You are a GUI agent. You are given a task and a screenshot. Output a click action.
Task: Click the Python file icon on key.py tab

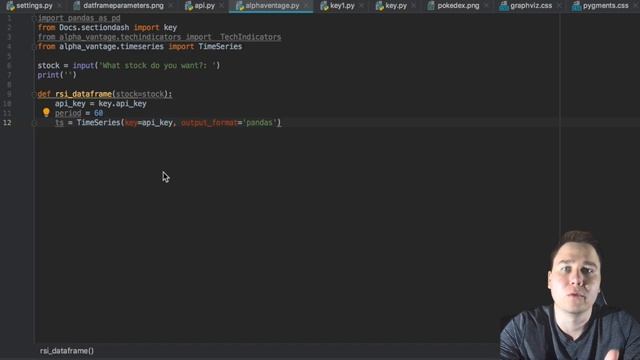click(x=379, y=6)
